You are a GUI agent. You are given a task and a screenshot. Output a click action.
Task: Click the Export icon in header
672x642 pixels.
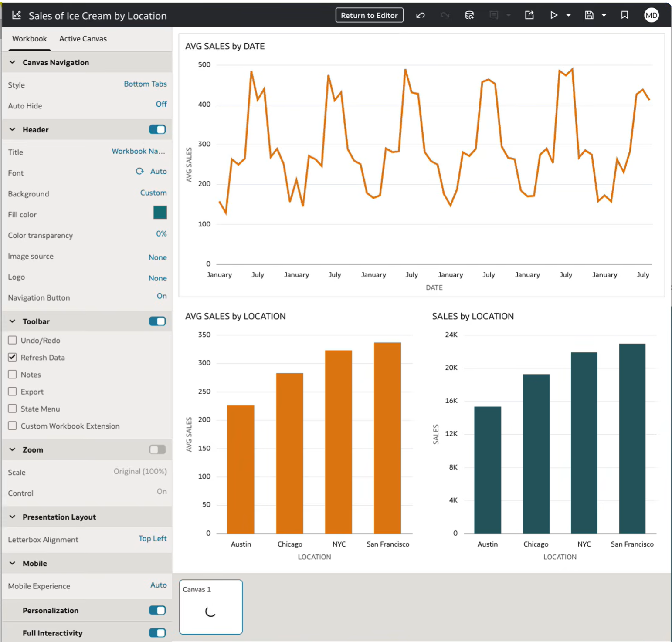point(529,15)
